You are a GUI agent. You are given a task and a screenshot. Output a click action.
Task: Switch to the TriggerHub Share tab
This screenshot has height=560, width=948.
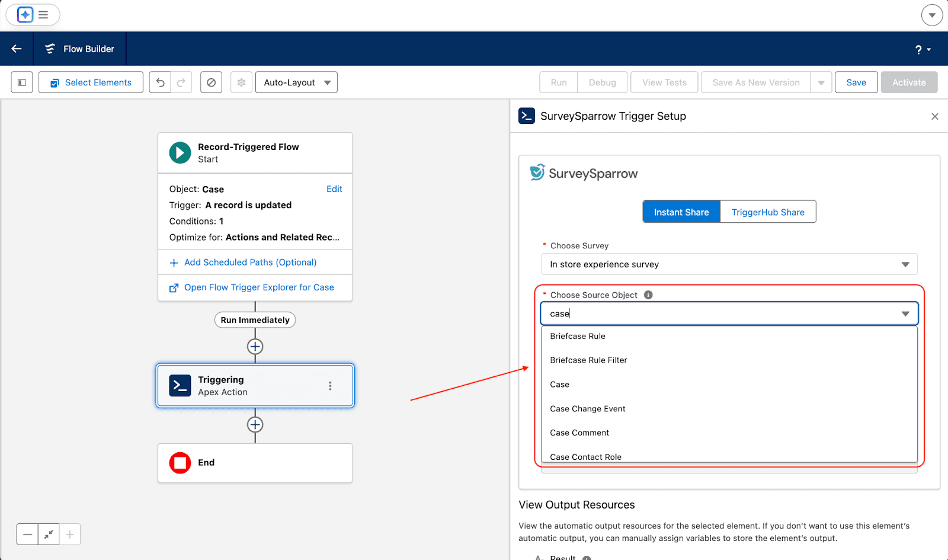[768, 212]
